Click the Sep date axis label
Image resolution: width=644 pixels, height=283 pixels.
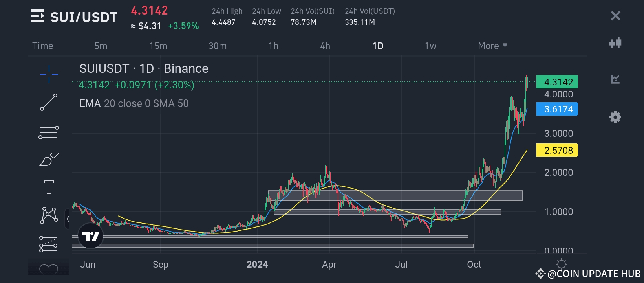[x=161, y=265]
